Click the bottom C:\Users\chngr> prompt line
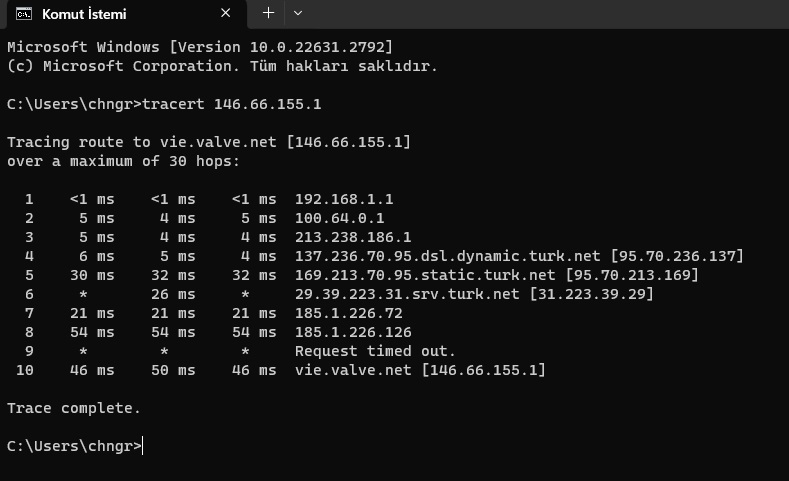This screenshot has height=481, width=789. pyautogui.click(x=74, y=446)
